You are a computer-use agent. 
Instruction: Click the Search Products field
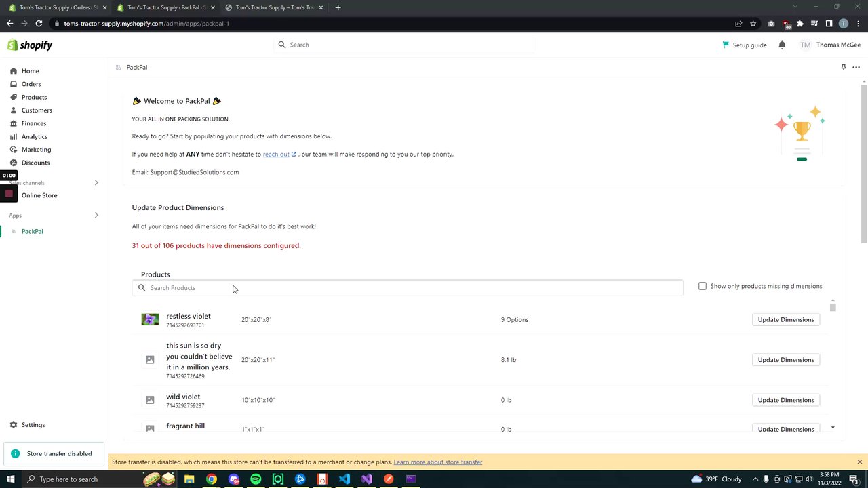(408, 288)
